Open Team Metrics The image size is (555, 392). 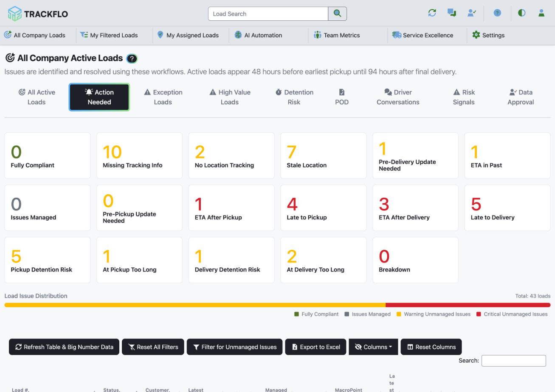[337, 35]
